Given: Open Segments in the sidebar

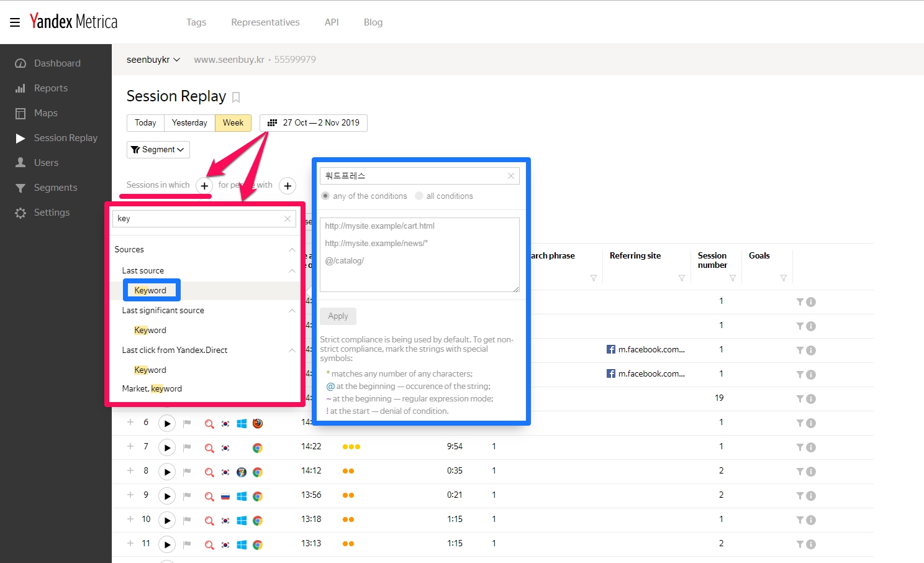Looking at the screenshot, I should tap(56, 188).
